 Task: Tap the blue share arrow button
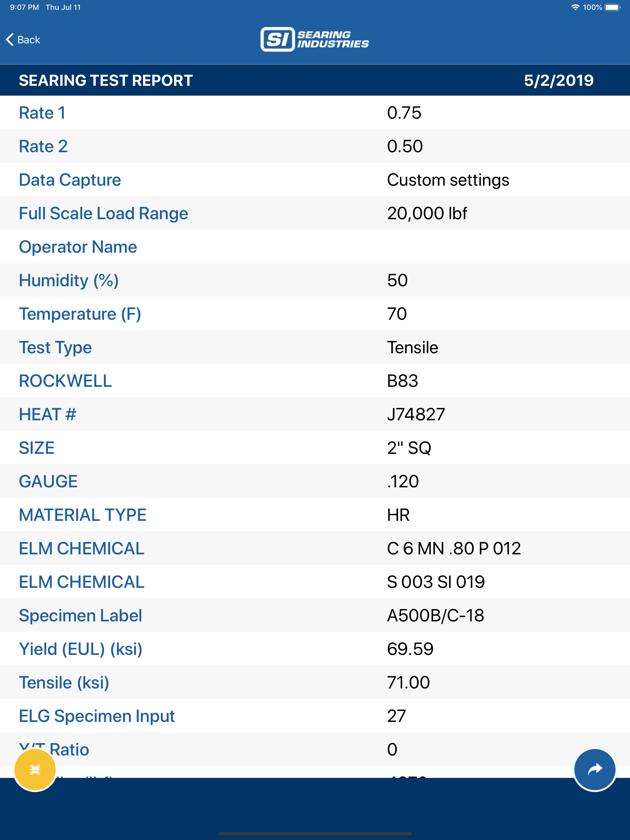595,770
